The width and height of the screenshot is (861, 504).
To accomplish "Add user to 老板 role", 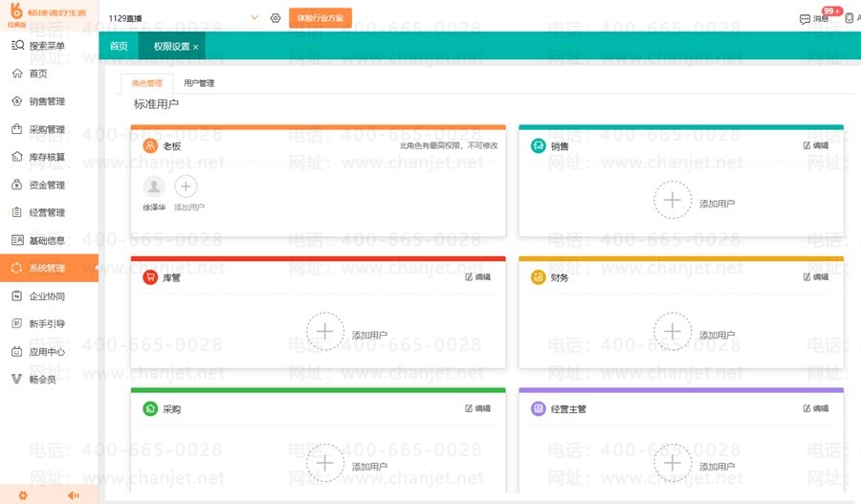I will (187, 186).
